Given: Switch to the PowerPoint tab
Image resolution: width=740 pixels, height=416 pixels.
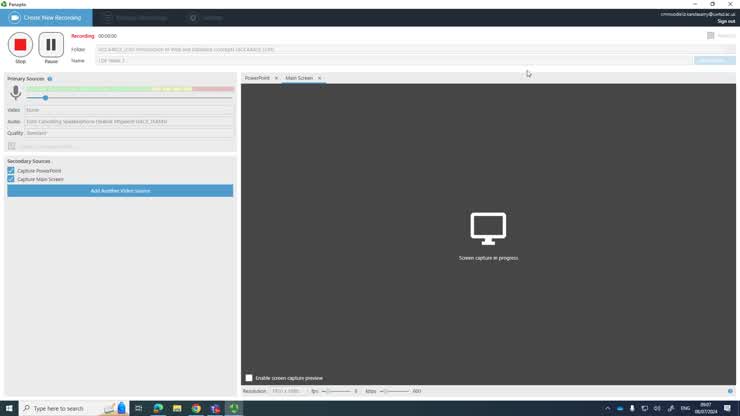Looking at the screenshot, I should (257, 78).
